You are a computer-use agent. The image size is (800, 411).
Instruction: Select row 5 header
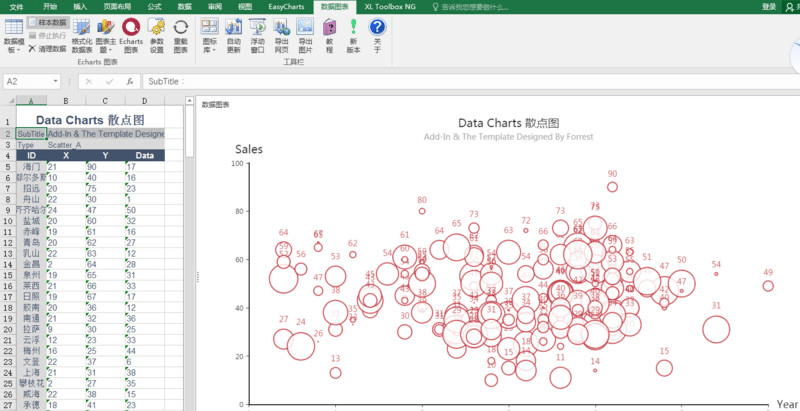click(8, 167)
